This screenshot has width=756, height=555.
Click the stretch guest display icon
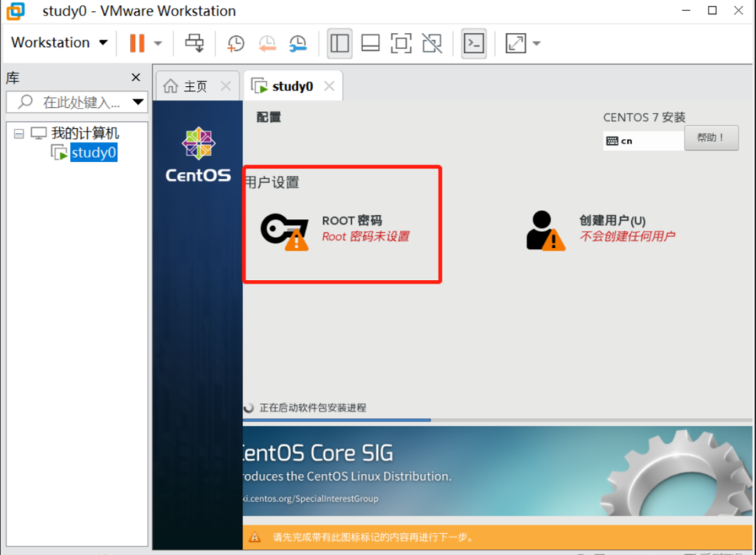(x=515, y=43)
